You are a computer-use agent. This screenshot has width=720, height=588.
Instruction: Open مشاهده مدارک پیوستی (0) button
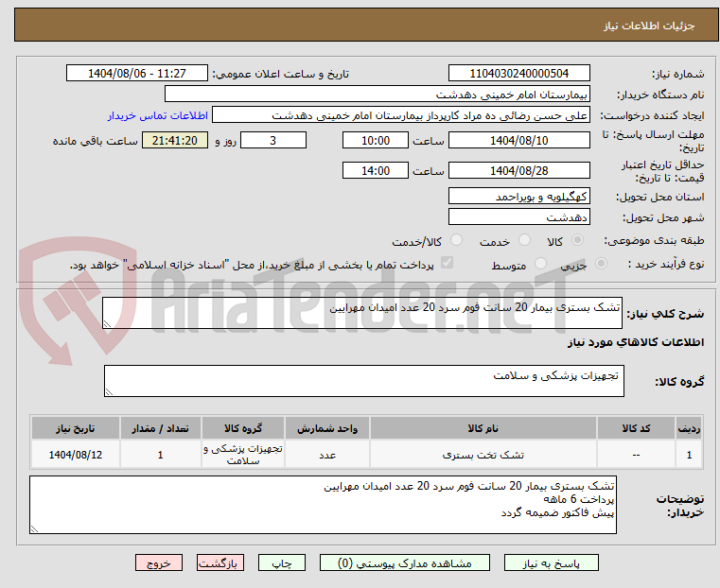(x=405, y=562)
